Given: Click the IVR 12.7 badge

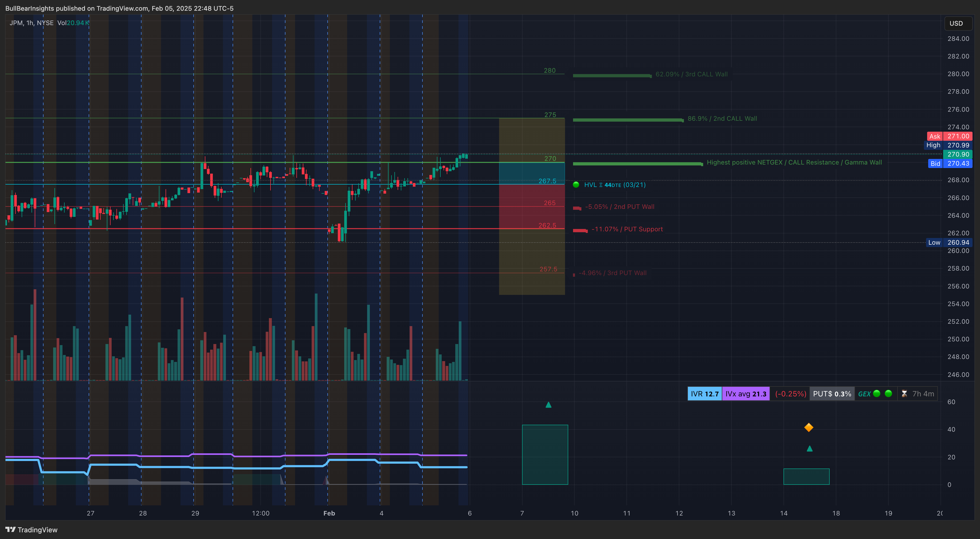Looking at the screenshot, I should pyautogui.click(x=705, y=394).
